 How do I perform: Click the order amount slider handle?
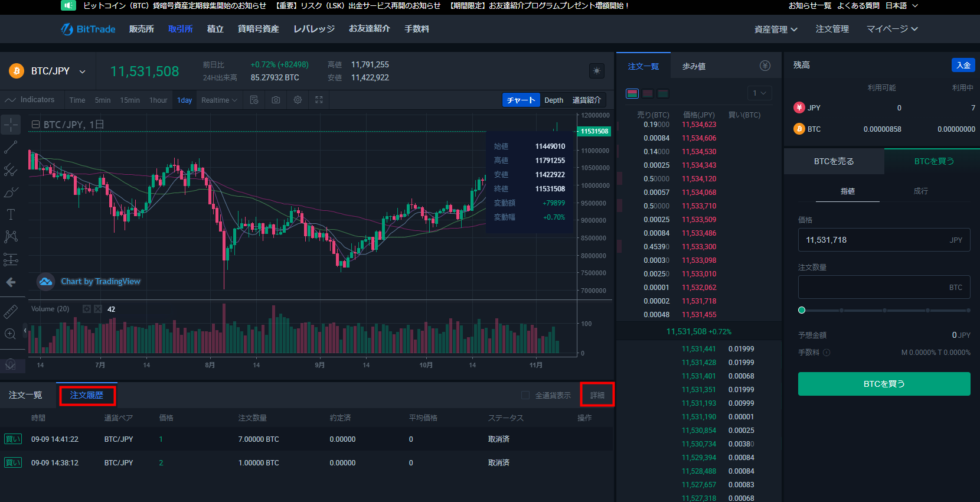tap(802, 310)
